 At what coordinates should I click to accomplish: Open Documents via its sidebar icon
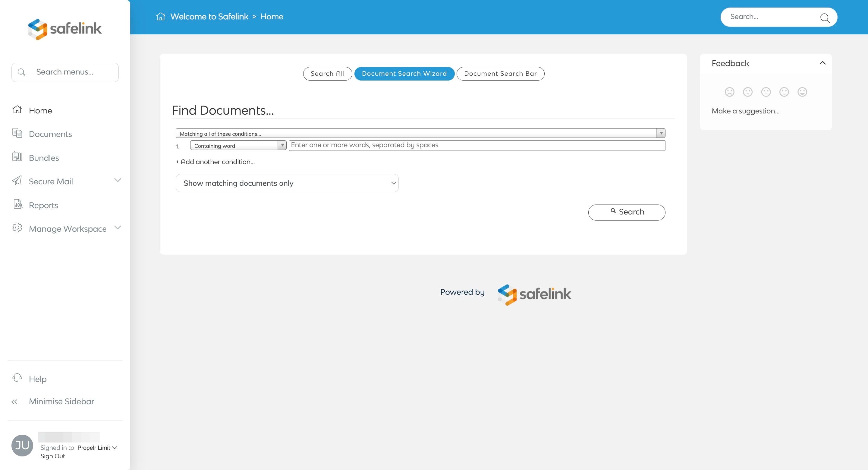pyautogui.click(x=17, y=133)
